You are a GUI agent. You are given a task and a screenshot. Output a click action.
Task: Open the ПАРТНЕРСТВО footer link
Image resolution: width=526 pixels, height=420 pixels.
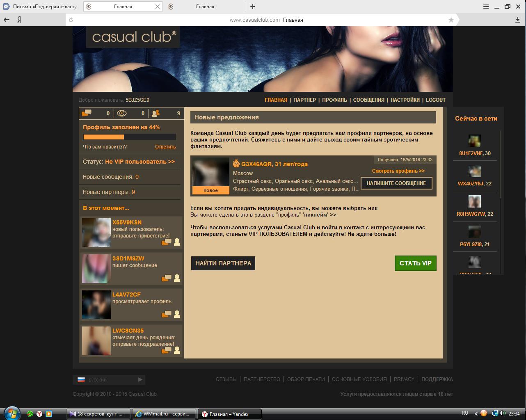[x=262, y=379]
